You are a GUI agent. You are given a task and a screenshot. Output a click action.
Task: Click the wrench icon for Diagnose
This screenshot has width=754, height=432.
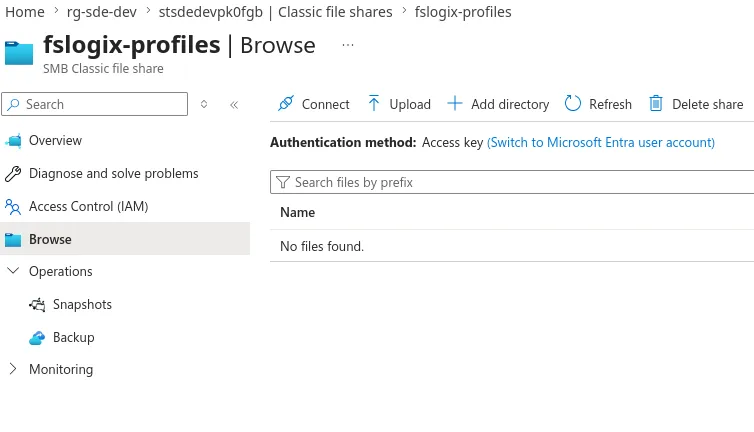[13, 174]
